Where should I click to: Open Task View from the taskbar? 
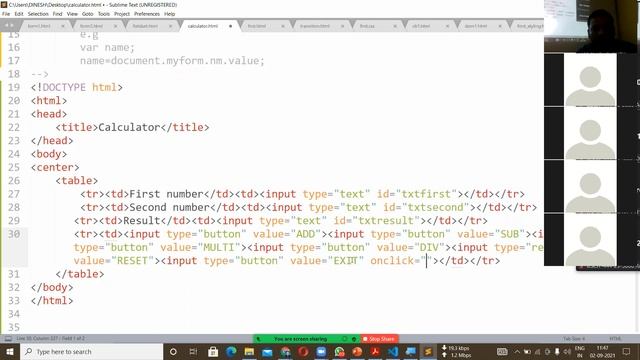click(193, 351)
